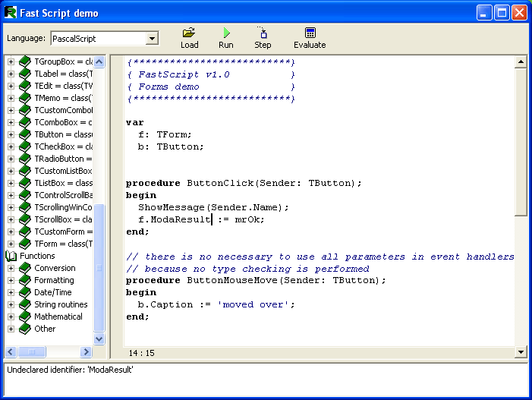Click the Step button label
532x400 pixels.
(x=263, y=45)
